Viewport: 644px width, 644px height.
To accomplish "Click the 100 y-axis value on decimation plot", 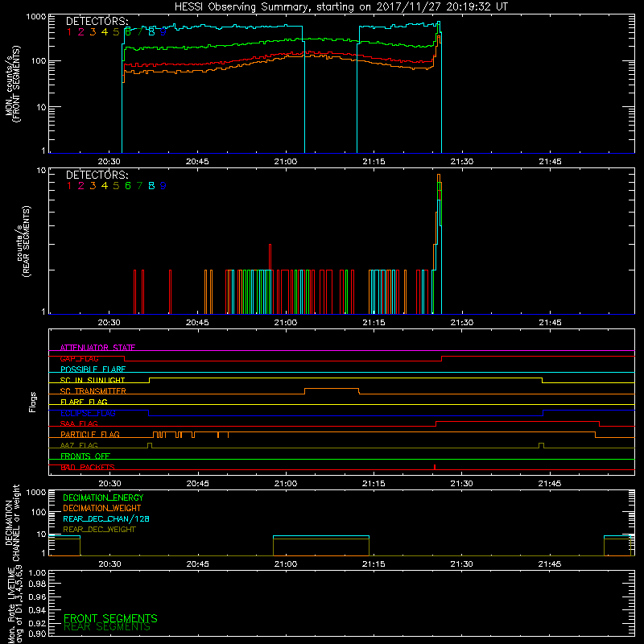I will click(39, 512).
